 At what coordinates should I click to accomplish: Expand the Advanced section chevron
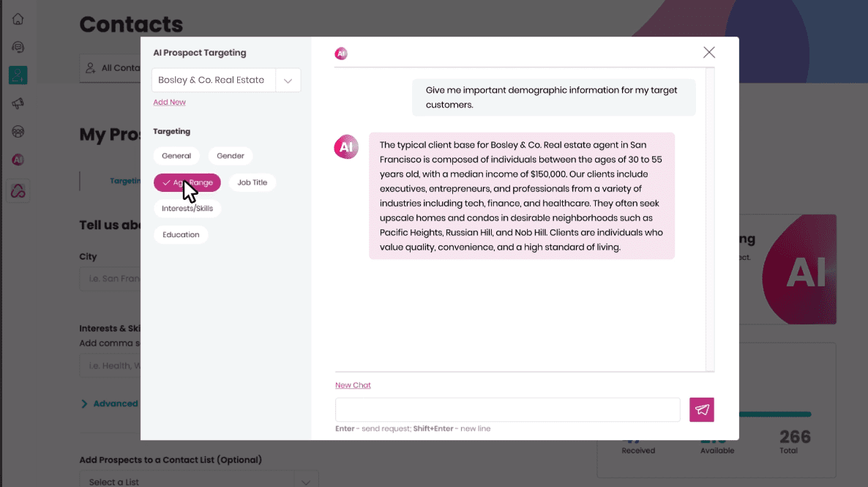pos(84,404)
